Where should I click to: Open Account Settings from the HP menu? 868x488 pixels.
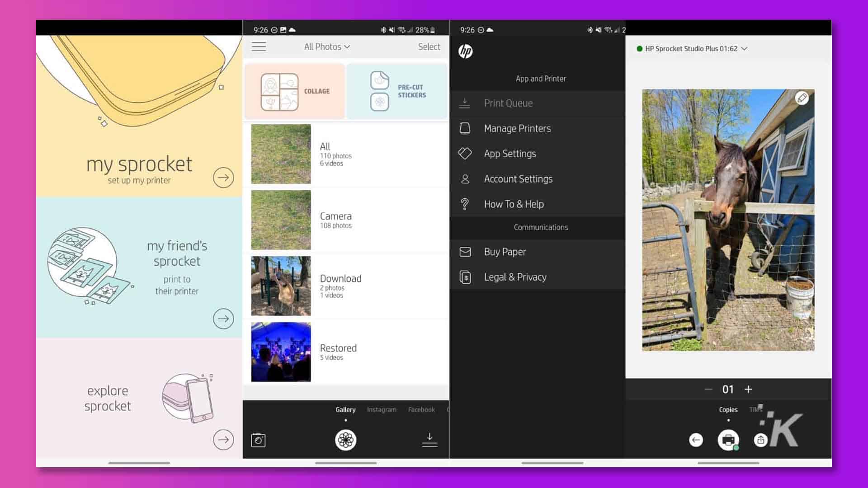tap(518, 179)
